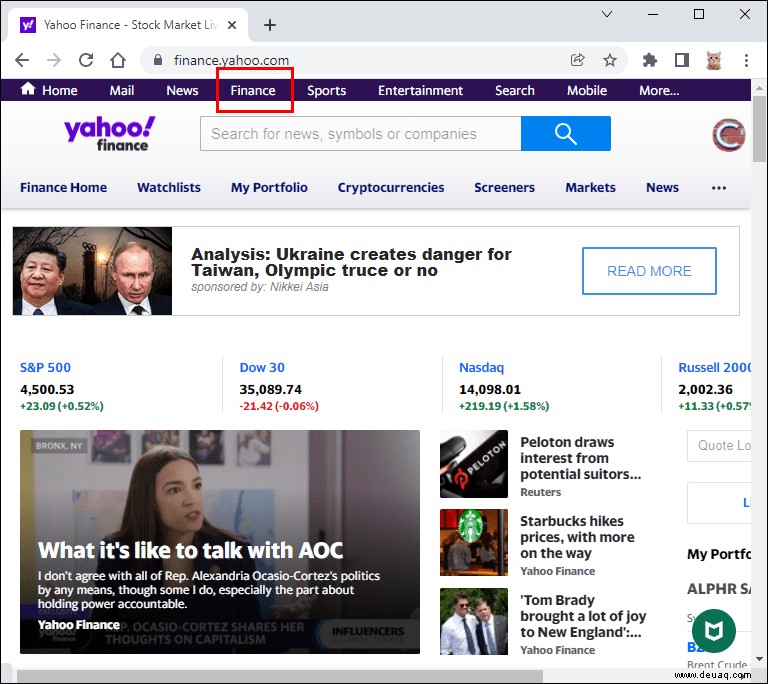Open a new tab with the plus button

click(270, 25)
